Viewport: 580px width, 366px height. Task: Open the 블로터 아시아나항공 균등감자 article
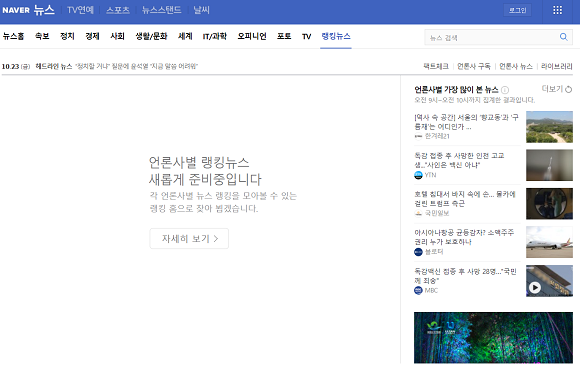[x=464, y=237]
